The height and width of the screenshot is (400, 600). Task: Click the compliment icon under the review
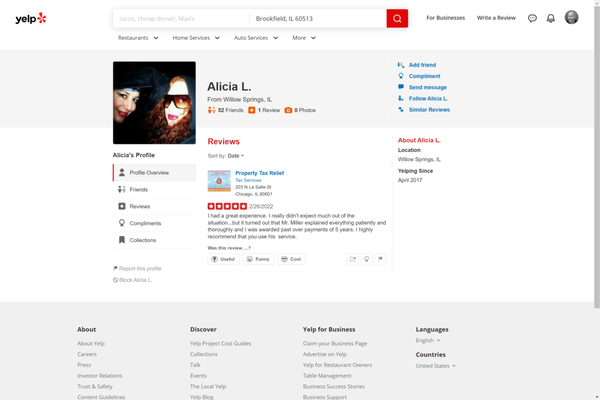point(367,259)
